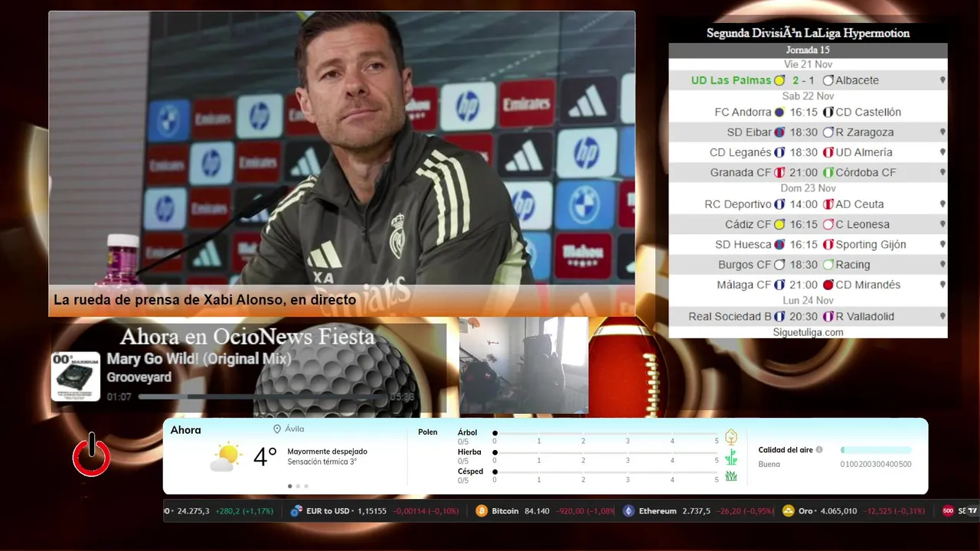The image size is (980, 551).
Task: Open venue pin for Cádiz CF match
Action: point(942,224)
